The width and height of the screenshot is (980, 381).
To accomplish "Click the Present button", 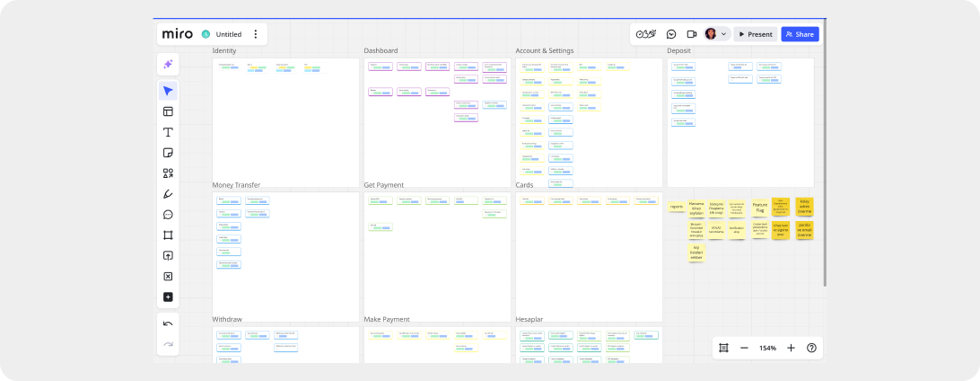I will [x=755, y=34].
